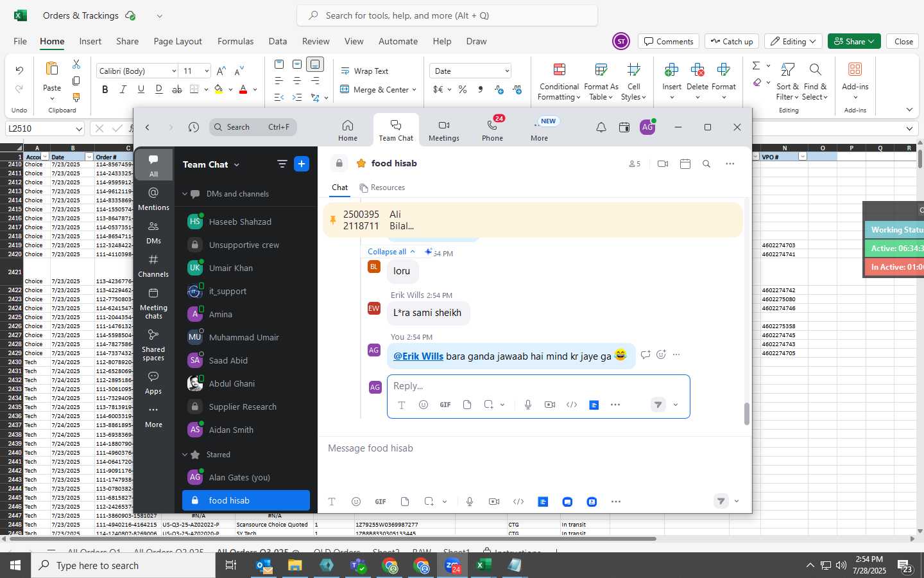
Task: Click the Reply input field
Action: (x=538, y=386)
